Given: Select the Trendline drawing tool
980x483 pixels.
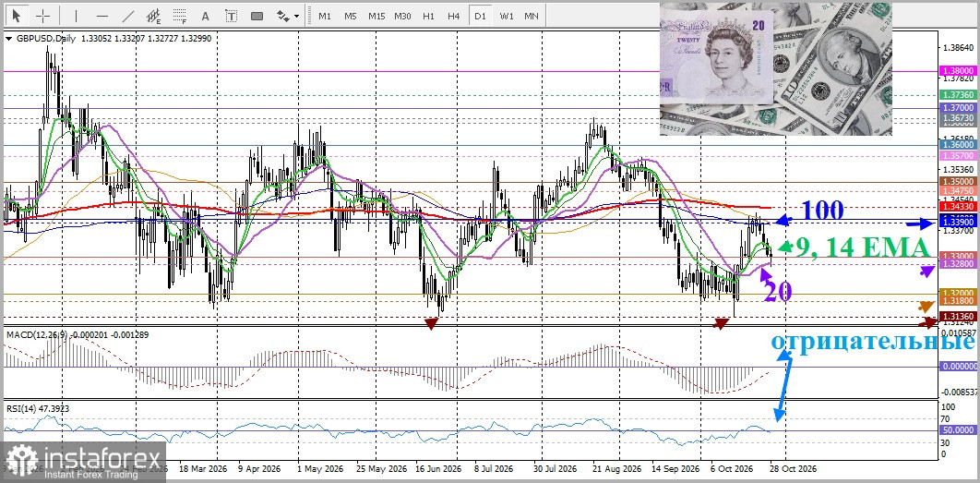Looking at the screenshot, I should pos(128,16).
